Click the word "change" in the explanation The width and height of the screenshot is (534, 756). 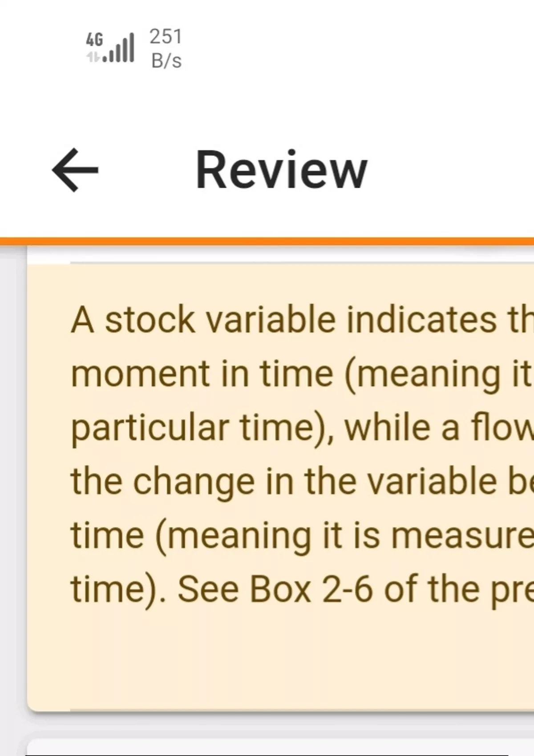(194, 482)
